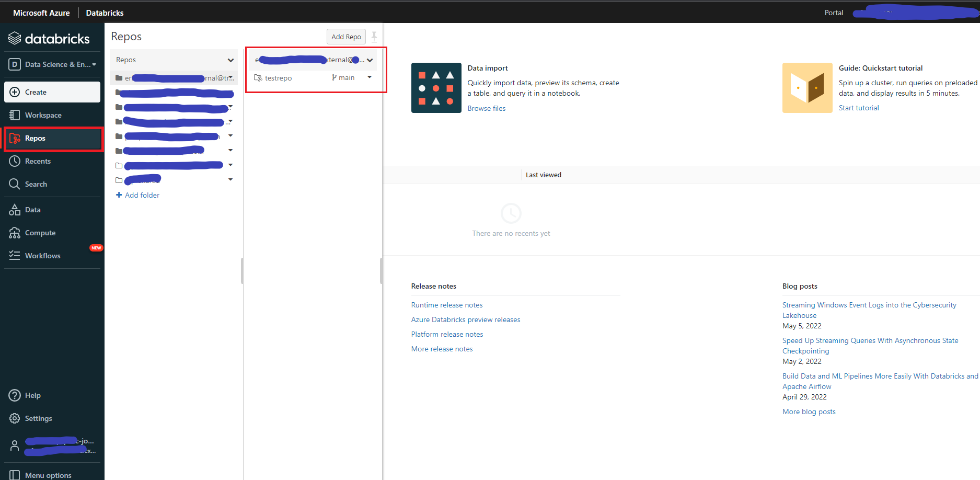Click the left panel resize handle
This screenshot has height=480, width=980.
242,271
